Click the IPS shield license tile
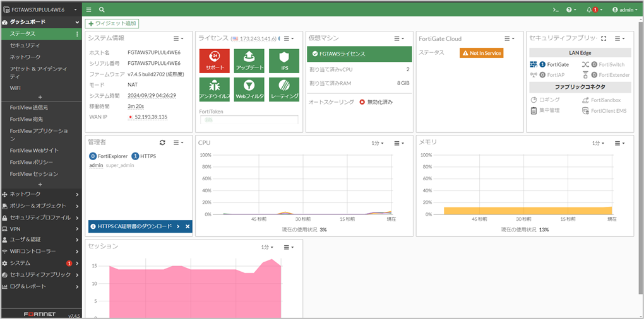 284,61
